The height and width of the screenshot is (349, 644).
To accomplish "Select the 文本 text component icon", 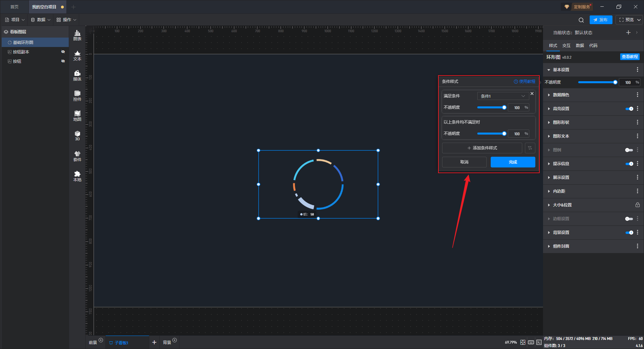I will [77, 55].
